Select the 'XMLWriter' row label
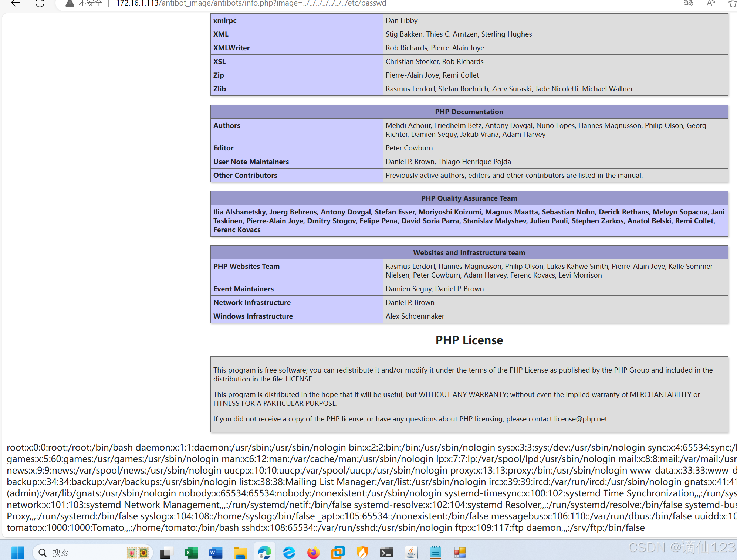The width and height of the screenshot is (737, 560). (x=231, y=48)
